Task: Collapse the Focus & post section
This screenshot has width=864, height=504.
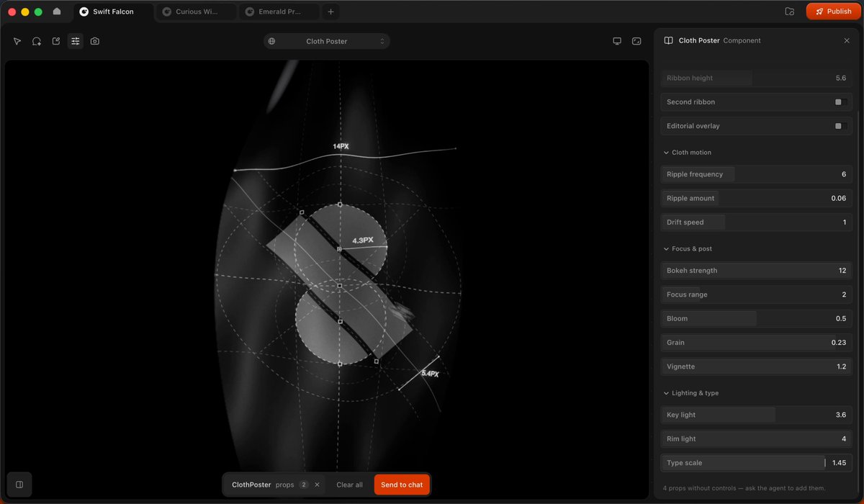Action: [687, 249]
